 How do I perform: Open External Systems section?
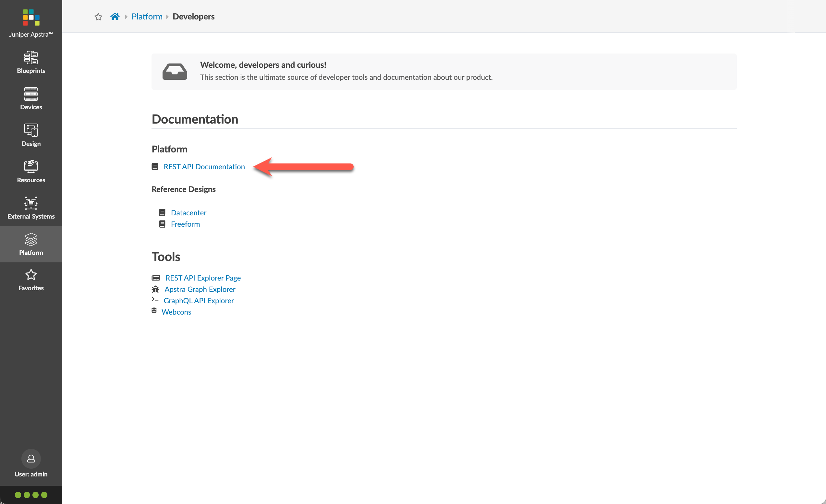click(31, 208)
